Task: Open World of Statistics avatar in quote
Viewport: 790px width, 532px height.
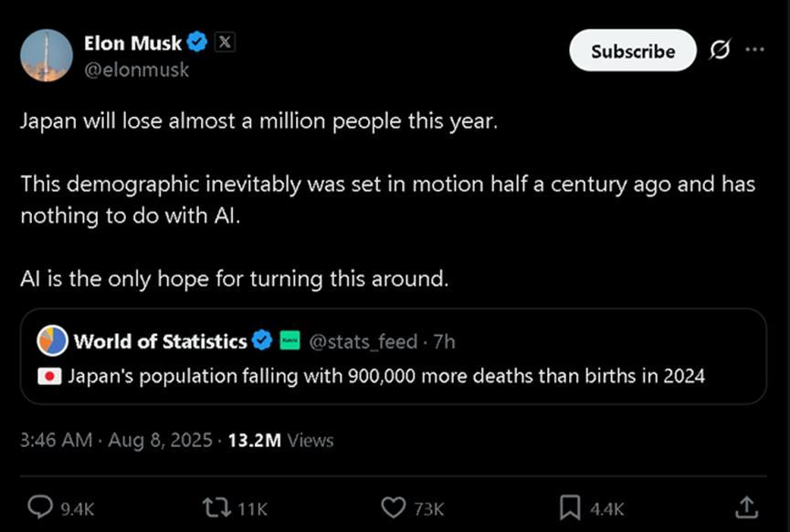Action: (x=53, y=341)
